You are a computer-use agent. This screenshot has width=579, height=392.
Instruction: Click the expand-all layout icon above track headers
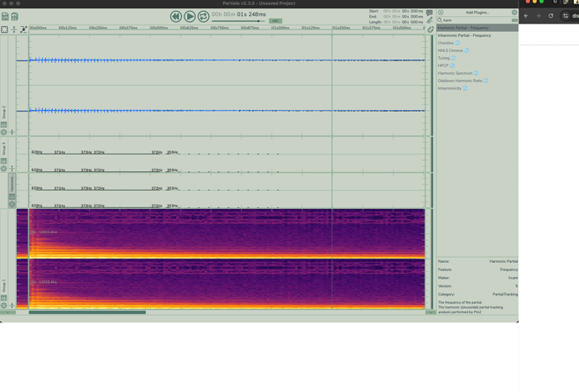click(4, 29)
